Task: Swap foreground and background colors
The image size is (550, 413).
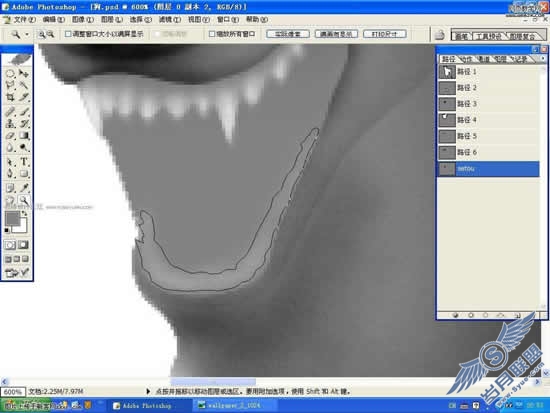Action: coord(25,213)
